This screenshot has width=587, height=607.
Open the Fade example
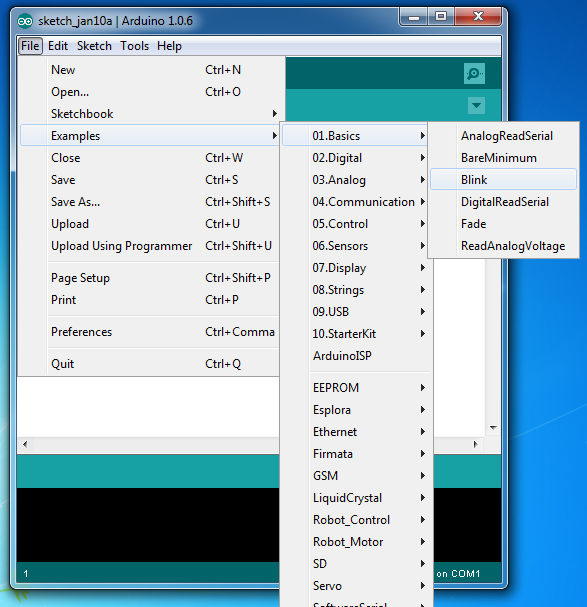click(x=503, y=224)
